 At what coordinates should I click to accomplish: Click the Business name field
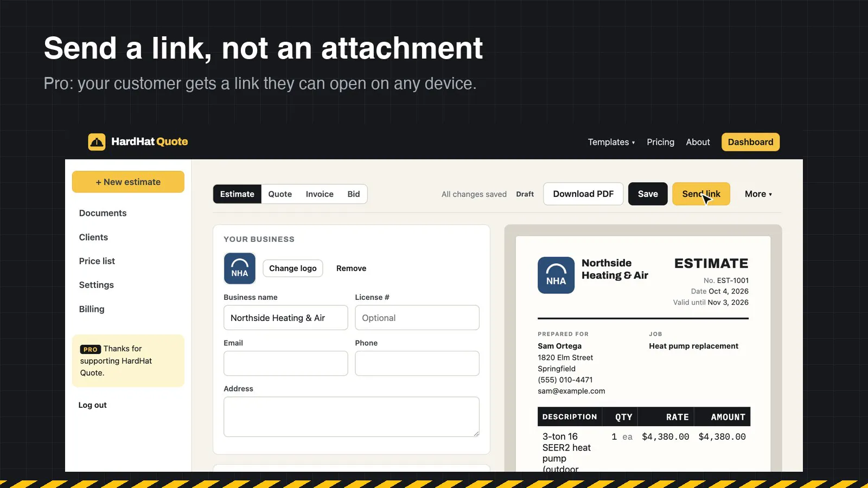[x=286, y=318]
